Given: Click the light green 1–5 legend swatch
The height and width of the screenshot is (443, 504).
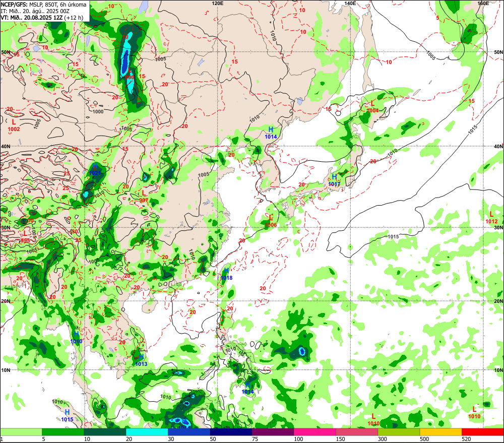Looking at the screenshot, I should pos(21,432).
